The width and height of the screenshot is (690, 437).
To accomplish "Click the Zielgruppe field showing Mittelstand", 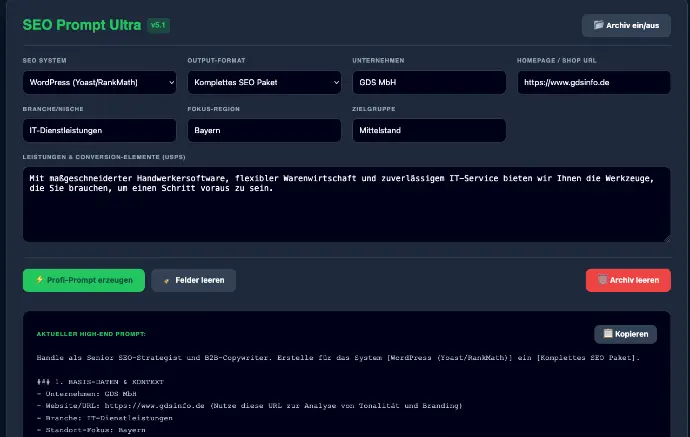I will tap(429, 130).
